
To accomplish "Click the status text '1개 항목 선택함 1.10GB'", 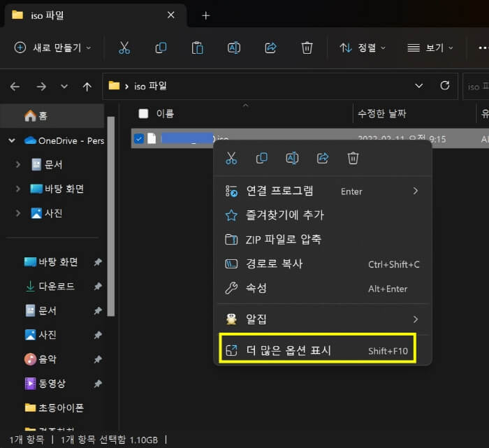I will click(x=109, y=440).
